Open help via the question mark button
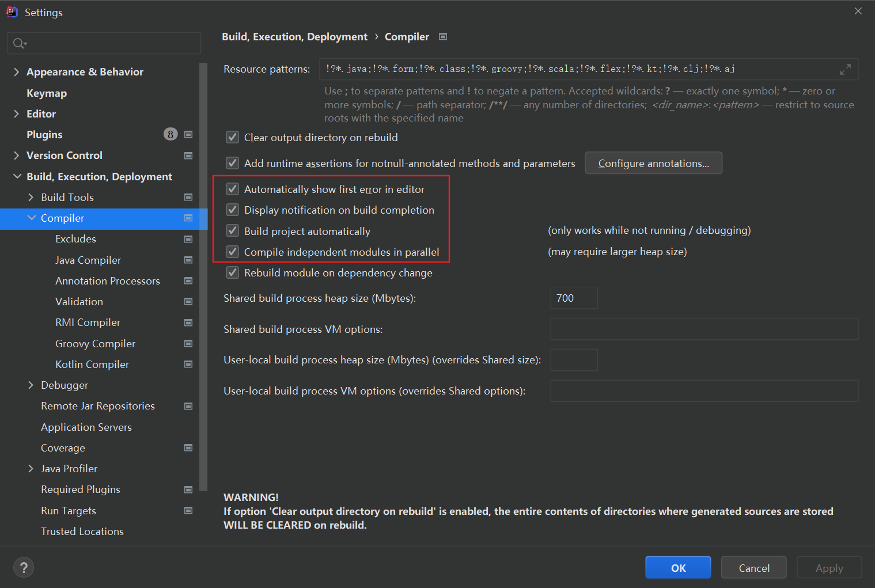 [x=24, y=568]
